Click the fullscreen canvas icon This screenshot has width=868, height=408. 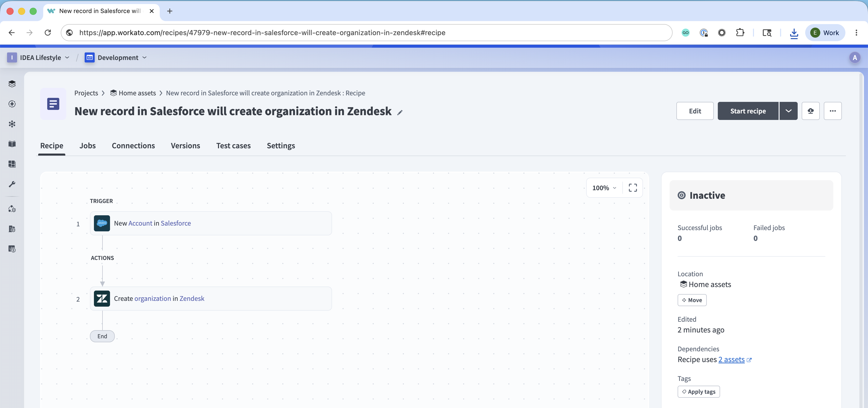click(x=633, y=188)
